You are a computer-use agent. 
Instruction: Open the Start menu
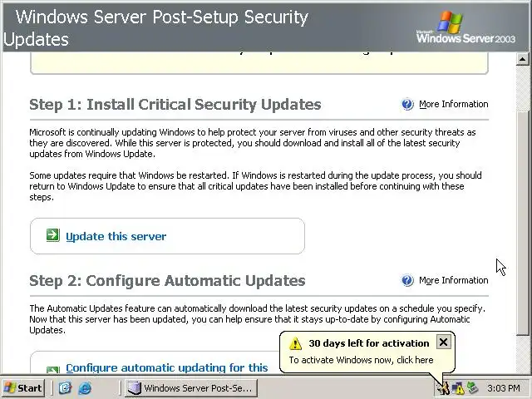23,388
